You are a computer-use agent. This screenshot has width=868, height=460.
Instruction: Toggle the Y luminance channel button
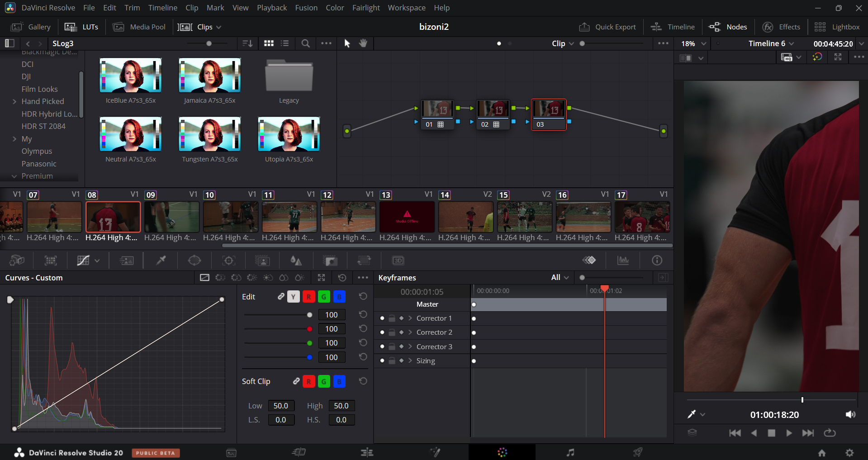[294, 297]
